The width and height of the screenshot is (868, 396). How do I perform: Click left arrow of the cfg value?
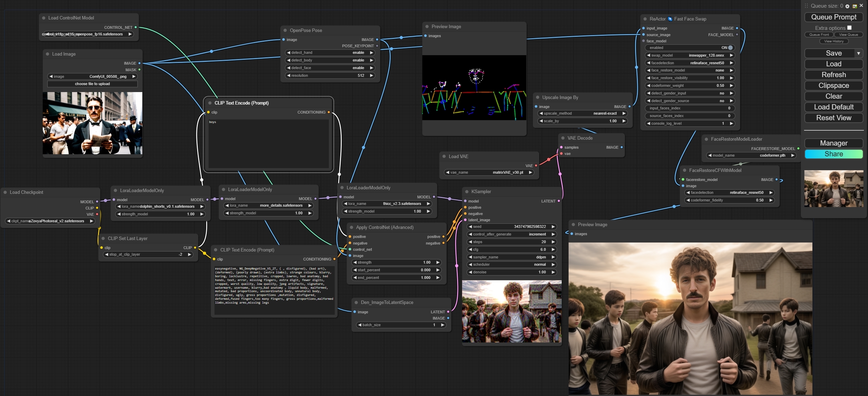[x=470, y=249]
